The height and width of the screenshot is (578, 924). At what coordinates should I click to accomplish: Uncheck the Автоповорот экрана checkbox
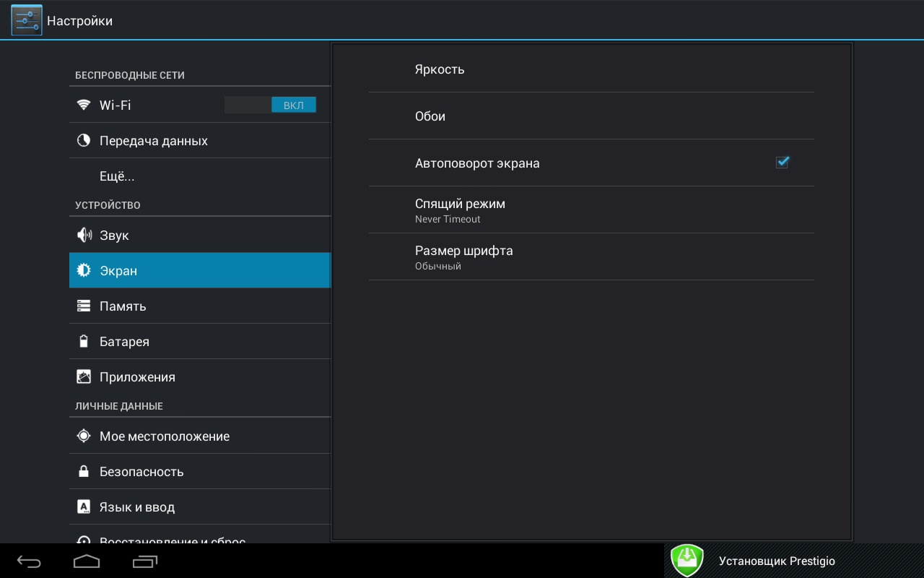782,163
